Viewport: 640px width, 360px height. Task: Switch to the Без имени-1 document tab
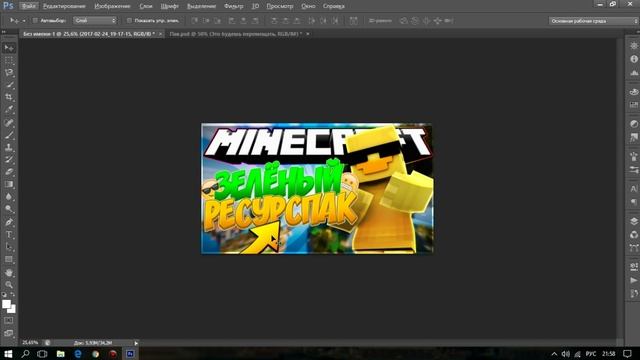89,34
